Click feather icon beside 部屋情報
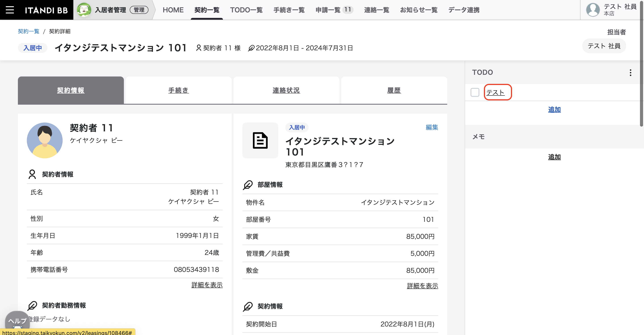 click(x=248, y=185)
